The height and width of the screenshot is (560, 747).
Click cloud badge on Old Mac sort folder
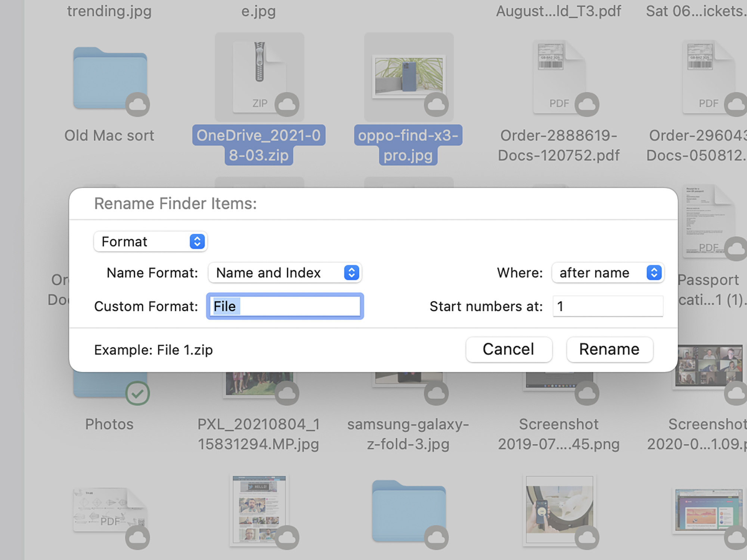coord(137,104)
